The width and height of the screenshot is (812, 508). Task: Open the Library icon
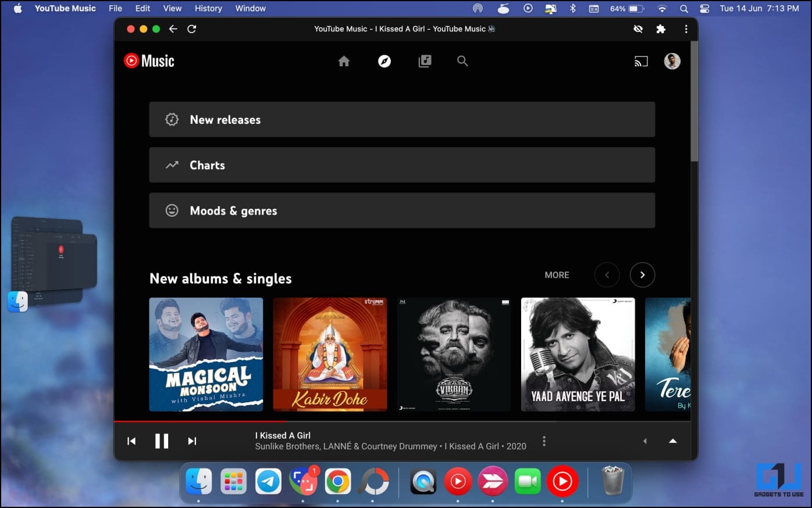(425, 61)
